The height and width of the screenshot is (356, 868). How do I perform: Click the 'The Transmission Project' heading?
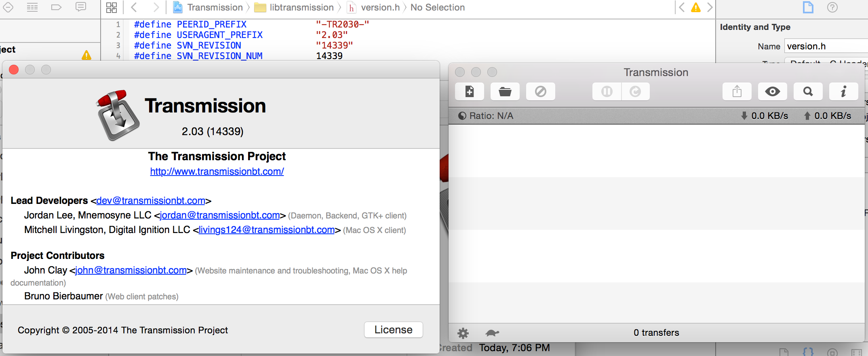217,156
